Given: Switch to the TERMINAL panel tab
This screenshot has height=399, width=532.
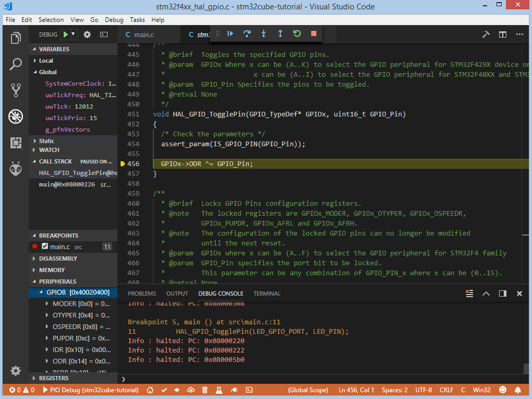Looking at the screenshot, I should pyautogui.click(x=267, y=294).
